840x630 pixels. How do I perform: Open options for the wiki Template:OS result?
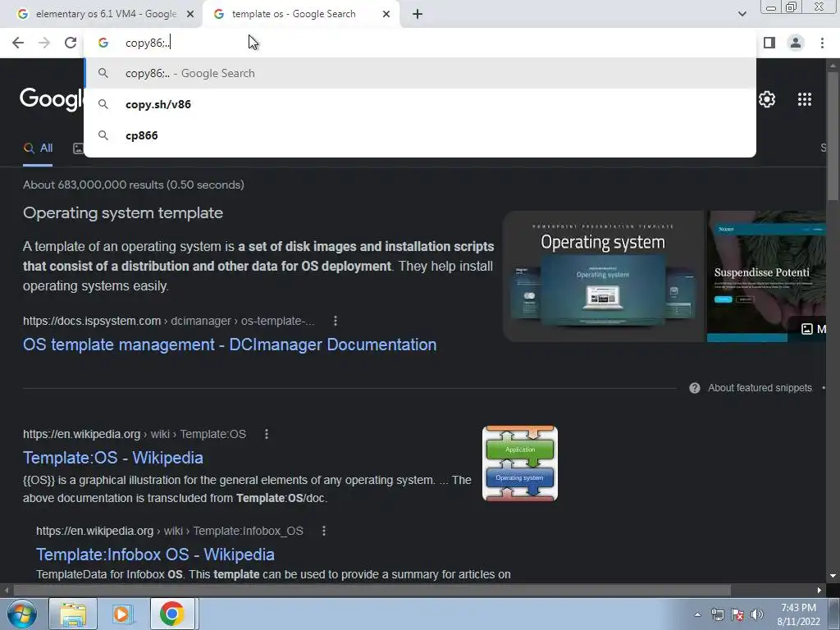[x=267, y=434]
